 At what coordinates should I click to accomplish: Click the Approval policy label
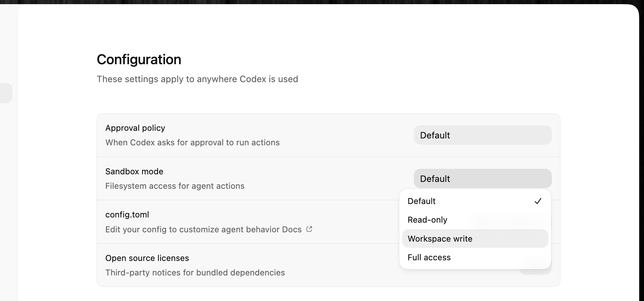click(x=135, y=128)
